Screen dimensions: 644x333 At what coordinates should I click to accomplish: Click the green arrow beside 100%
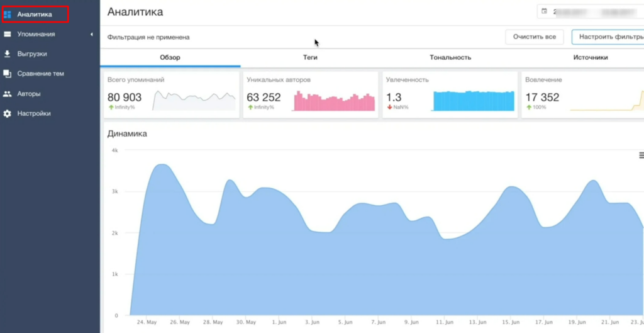(528, 107)
